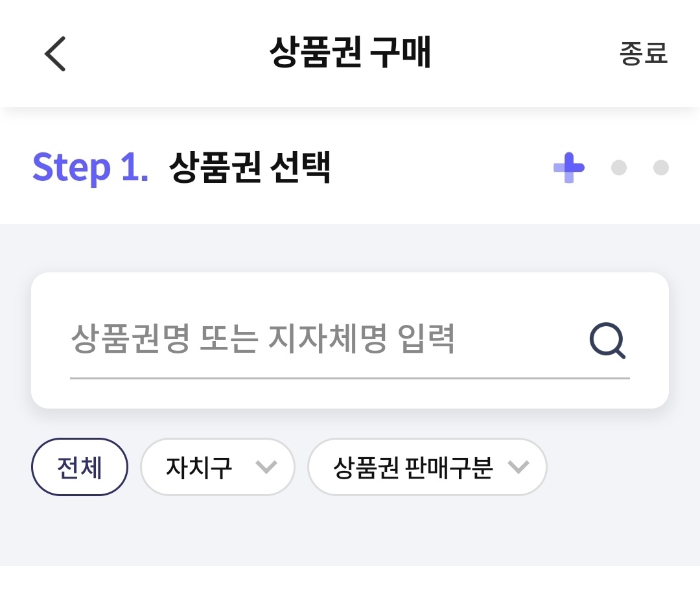The width and height of the screenshot is (700, 607).
Task: Click the 상품권 선택 heading
Action: (x=250, y=167)
